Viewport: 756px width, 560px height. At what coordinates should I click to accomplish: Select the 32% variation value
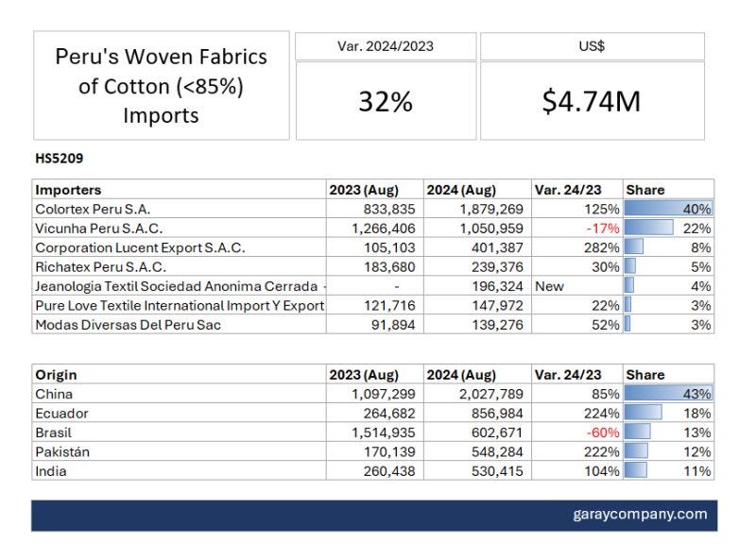[x=386, y=102]
